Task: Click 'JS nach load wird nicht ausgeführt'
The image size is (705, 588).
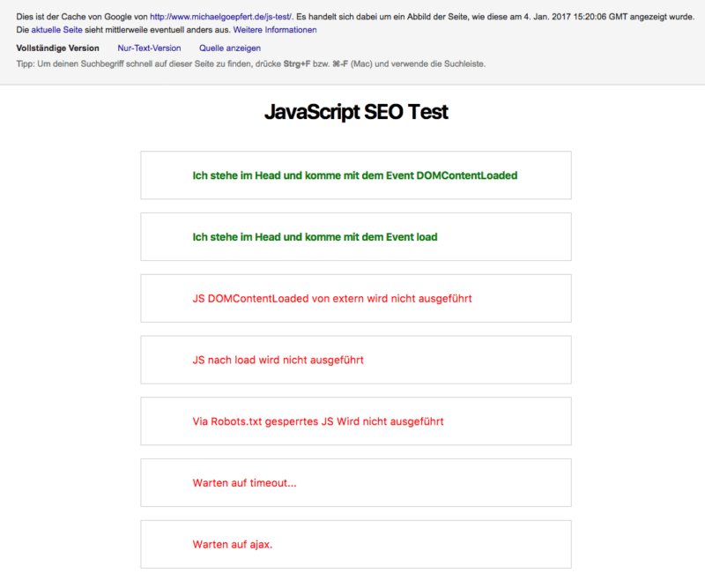Action: click(x=278, y=360)
